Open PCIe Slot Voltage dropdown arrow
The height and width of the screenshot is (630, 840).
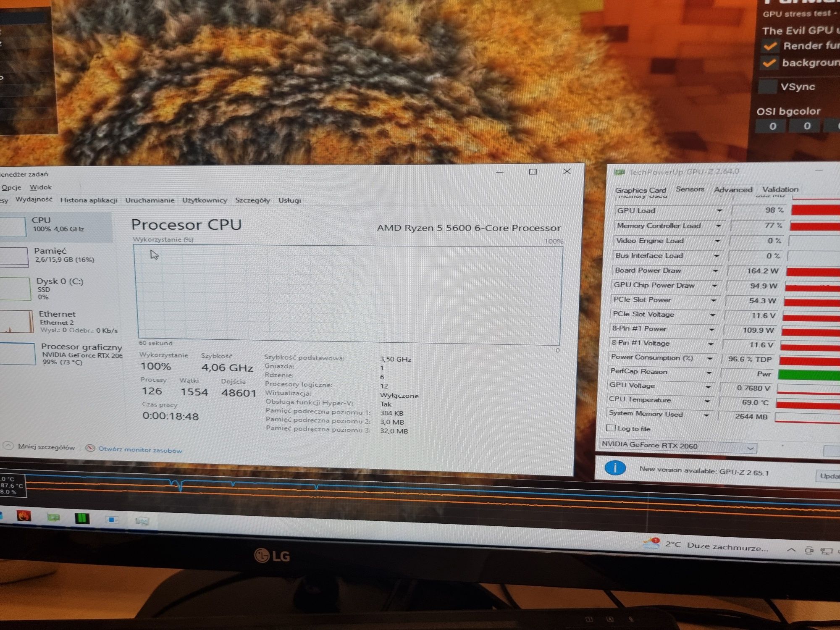pyautogui.click(x=713, y=315)
